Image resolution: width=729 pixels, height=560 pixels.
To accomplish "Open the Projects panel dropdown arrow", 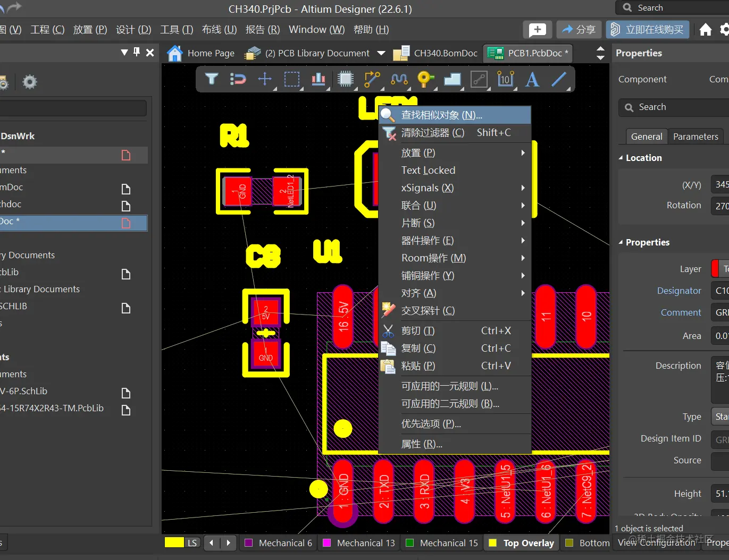I will coord(124,52).
